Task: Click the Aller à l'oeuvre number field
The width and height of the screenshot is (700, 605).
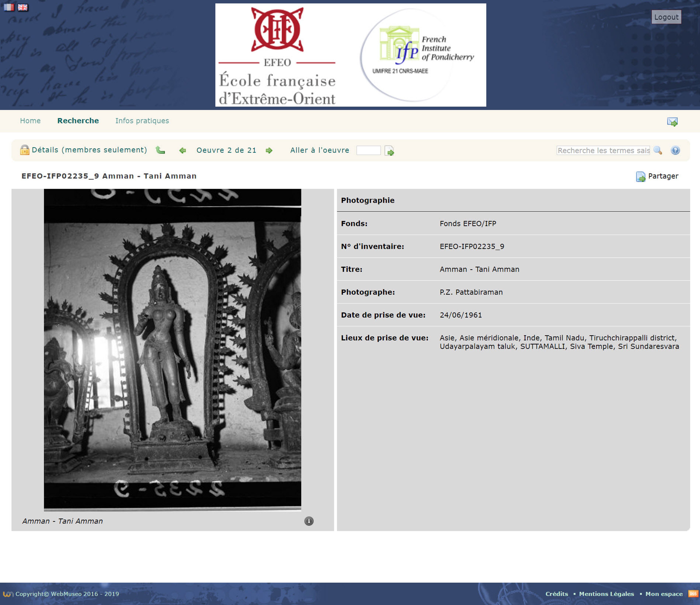Action: click(368, 150)
